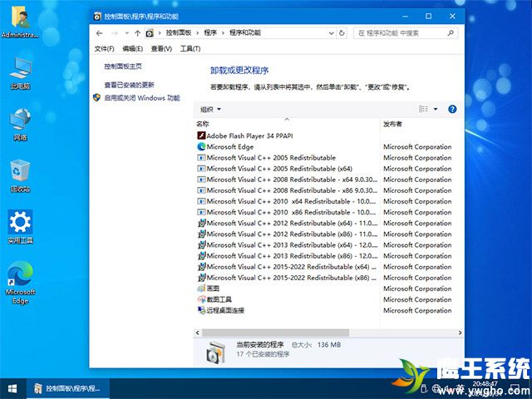The image size is (532, 399).
Task: Click Microsoft Corporation publisher for Microsoft Edge
Action: click(417, 146)
